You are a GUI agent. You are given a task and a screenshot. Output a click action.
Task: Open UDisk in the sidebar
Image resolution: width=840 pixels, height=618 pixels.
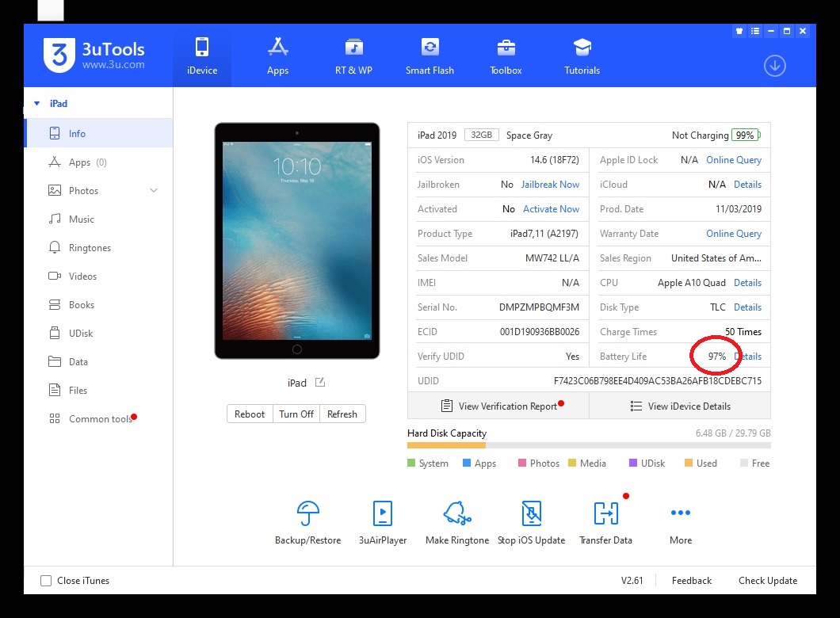point(98,333)
